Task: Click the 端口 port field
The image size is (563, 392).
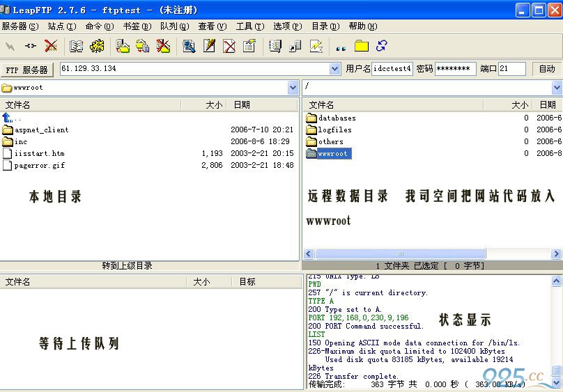Action: pos(512,68)
